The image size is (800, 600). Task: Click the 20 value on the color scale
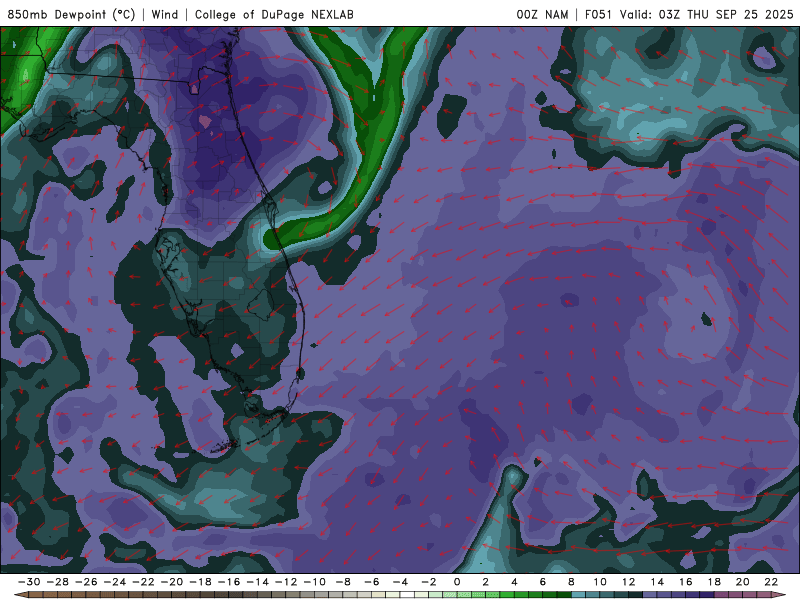[x=743, y=582]
